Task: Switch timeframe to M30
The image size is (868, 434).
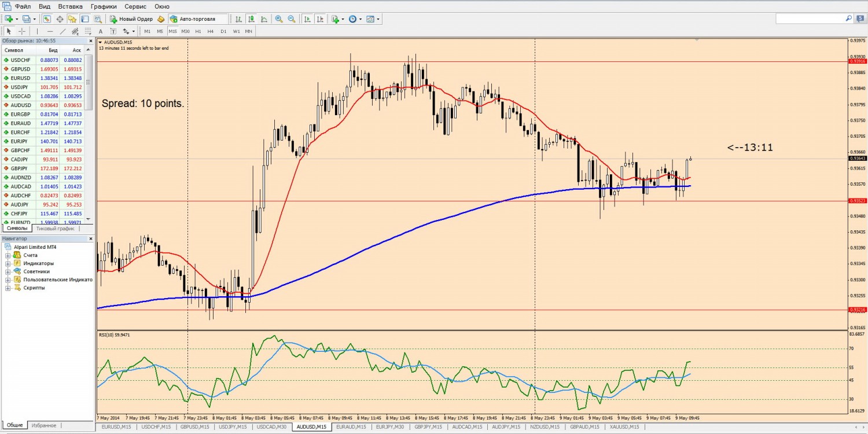Action: [186, 31]
